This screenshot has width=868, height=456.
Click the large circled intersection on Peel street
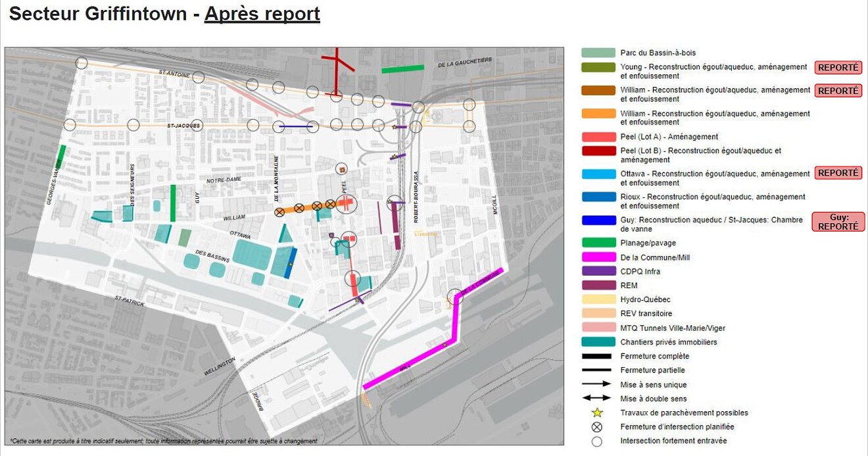pos(347,204)
